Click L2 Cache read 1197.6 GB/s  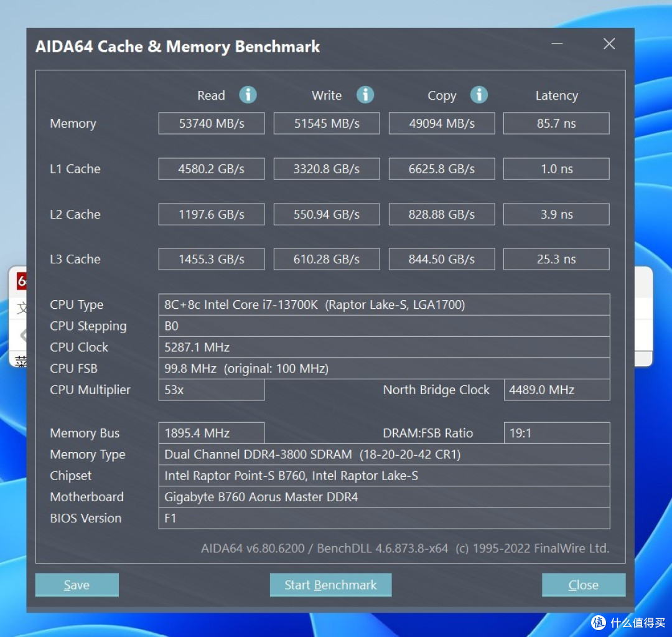click(x=212, y=214)
